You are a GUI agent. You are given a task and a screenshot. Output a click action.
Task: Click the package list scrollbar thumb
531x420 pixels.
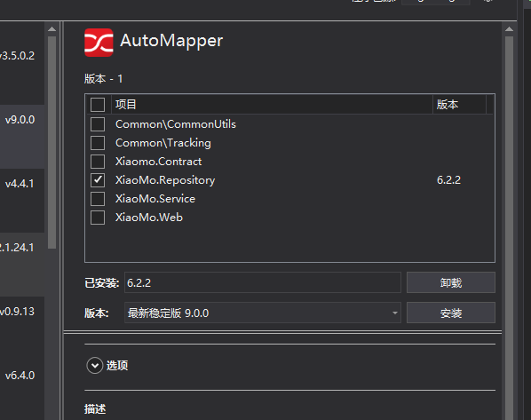(x=52, y=142)
